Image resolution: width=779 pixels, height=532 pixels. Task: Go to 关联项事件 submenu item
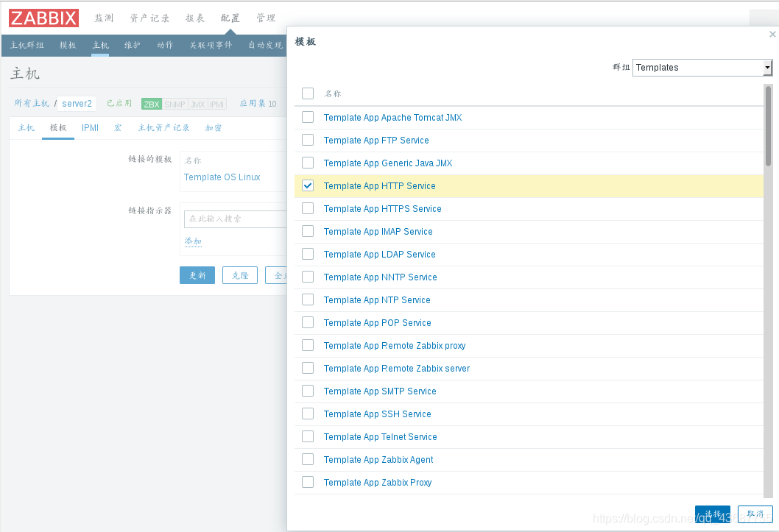211,45
